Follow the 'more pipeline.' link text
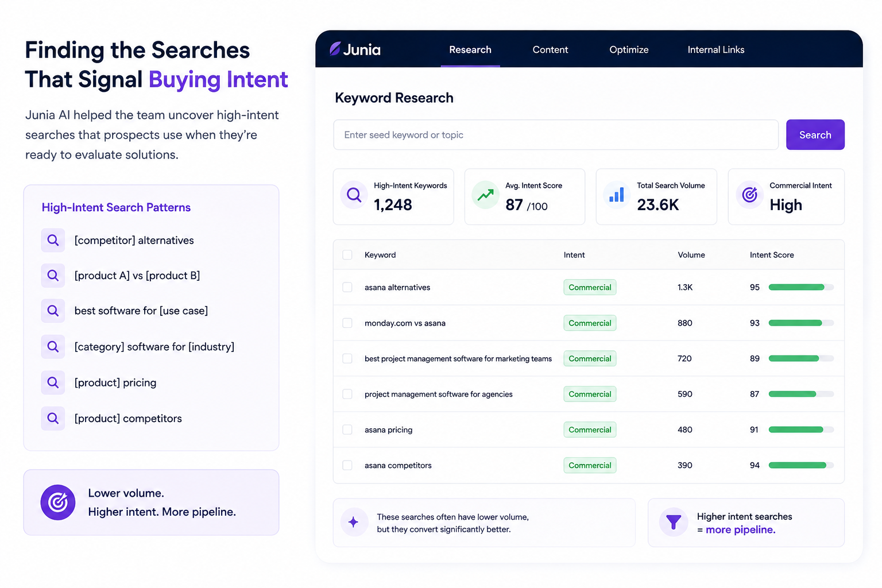Image resolution: width=882 pixels, height=588 pixels. [741, 529]
